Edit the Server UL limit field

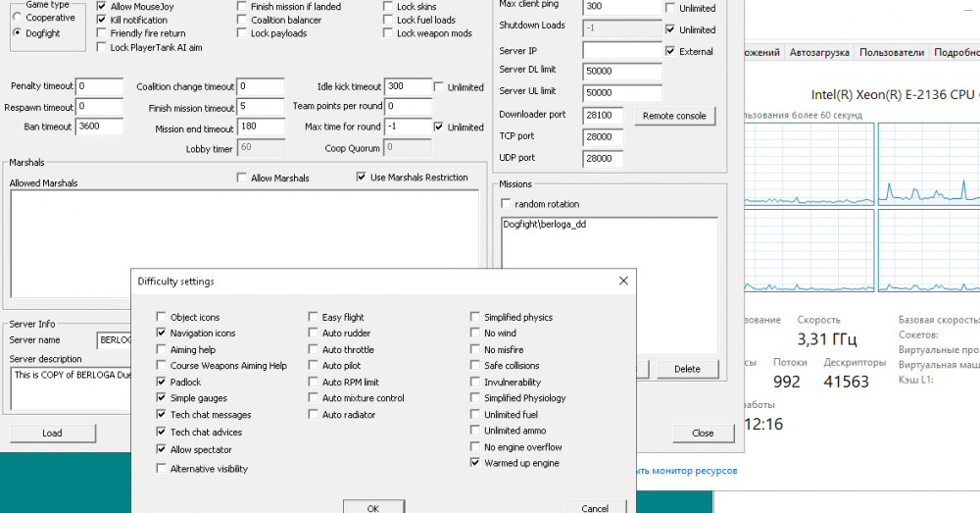[x=622, y=93]
